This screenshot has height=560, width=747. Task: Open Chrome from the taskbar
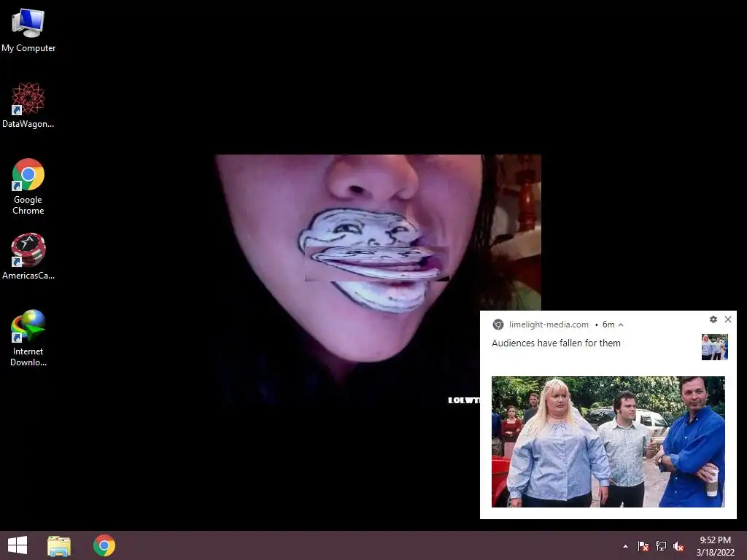pos(104,545)
